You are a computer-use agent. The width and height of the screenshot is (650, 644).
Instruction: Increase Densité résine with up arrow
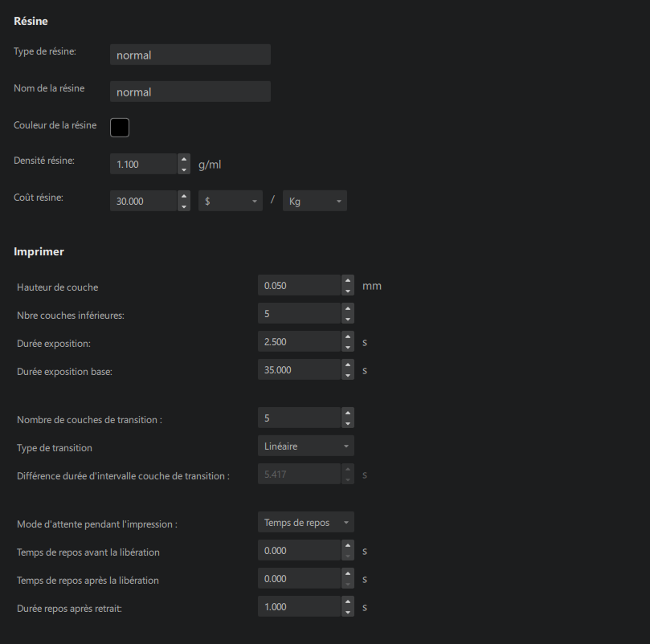[x=184, y=159]
